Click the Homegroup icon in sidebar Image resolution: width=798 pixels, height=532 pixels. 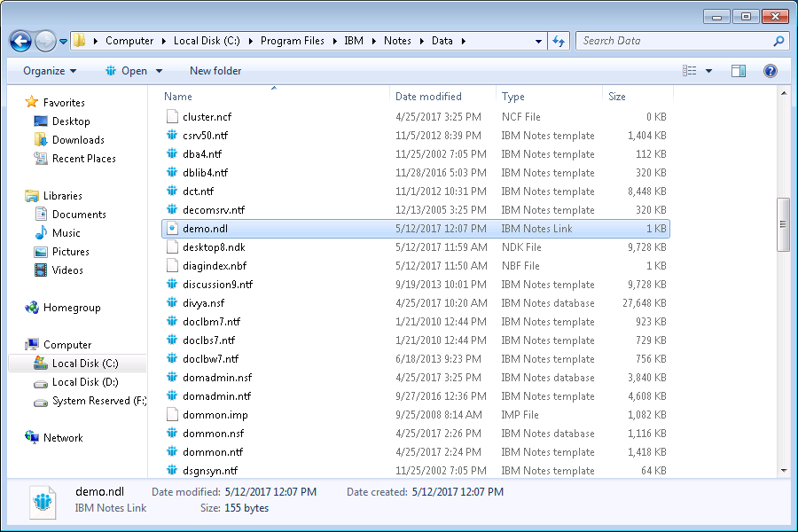pyautogui.click(x=33, y=308)
